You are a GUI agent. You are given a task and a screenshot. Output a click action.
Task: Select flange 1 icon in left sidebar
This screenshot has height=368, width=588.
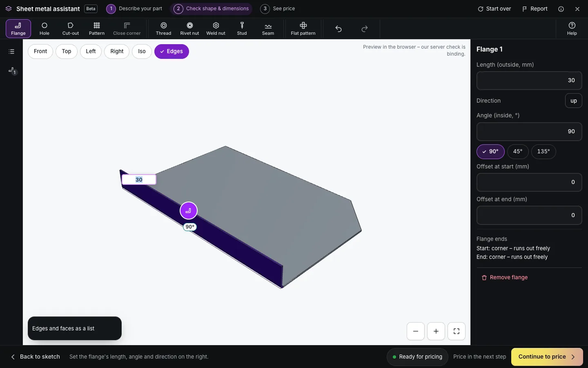12,71
